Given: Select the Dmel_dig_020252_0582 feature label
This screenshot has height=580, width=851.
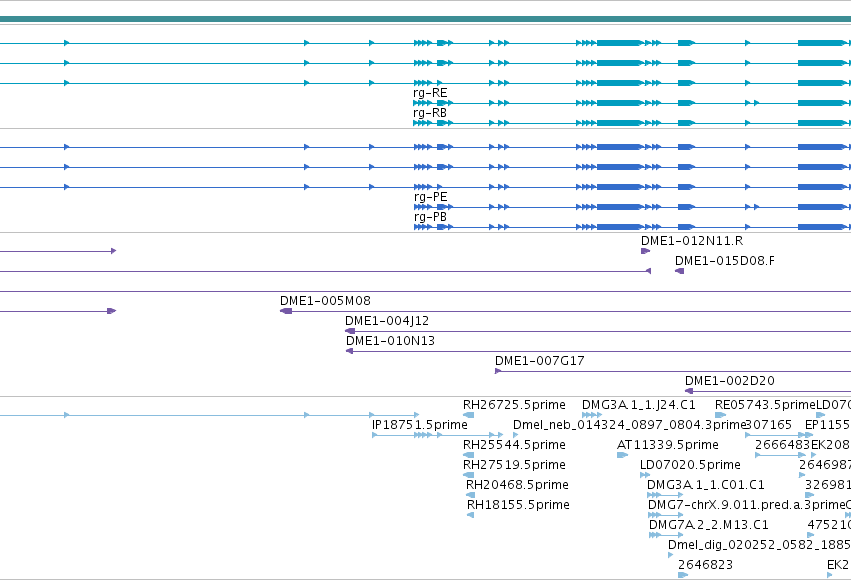Looking at the screenshot, I should pyautogui.click(x=759, y=545).
